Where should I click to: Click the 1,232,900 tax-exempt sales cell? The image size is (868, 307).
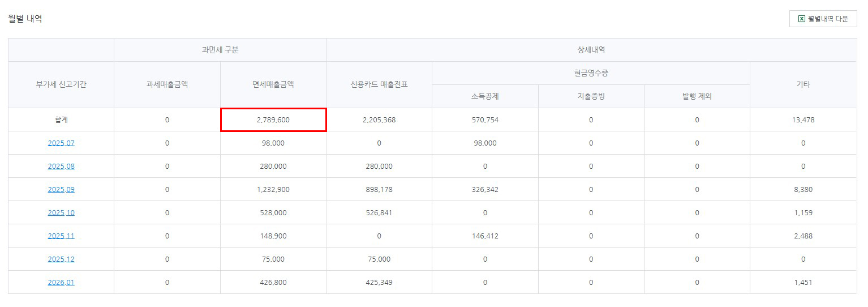coord(273,190)
